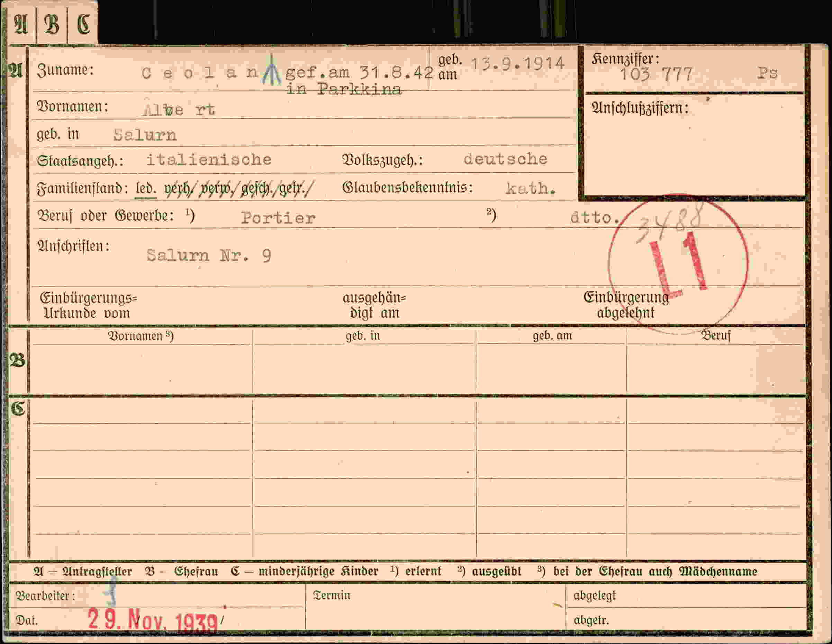Click the 'geb. in' column header in section B
Image resolution: width=832 pixels, height=644 pixels.
(363, 336)
